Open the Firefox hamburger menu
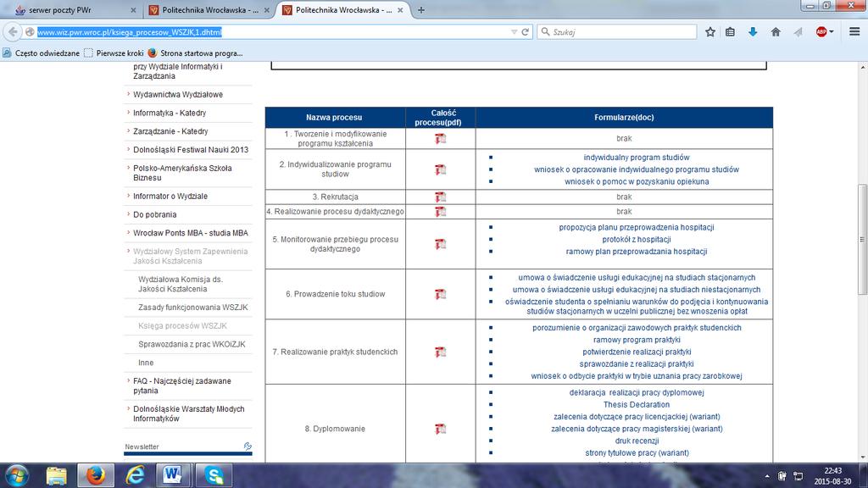The width and height of the screenshot is (868, 488). [854, 32]
